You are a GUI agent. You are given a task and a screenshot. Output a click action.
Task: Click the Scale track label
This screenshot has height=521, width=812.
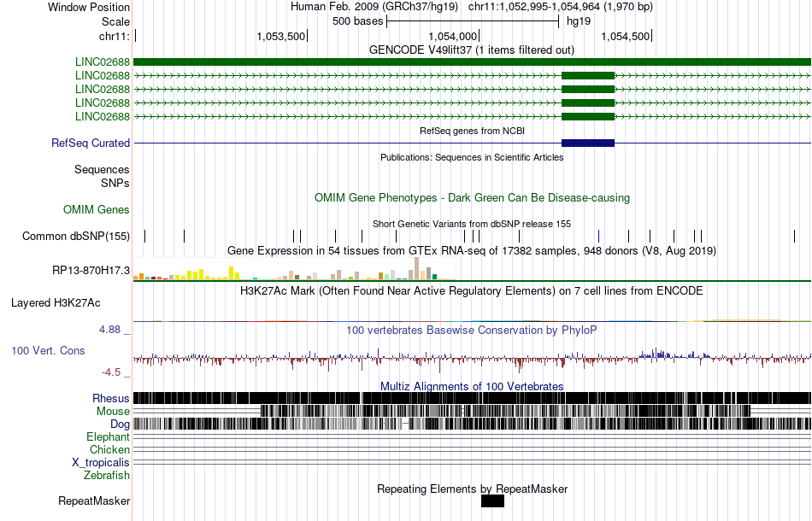[x=115, y=21]
